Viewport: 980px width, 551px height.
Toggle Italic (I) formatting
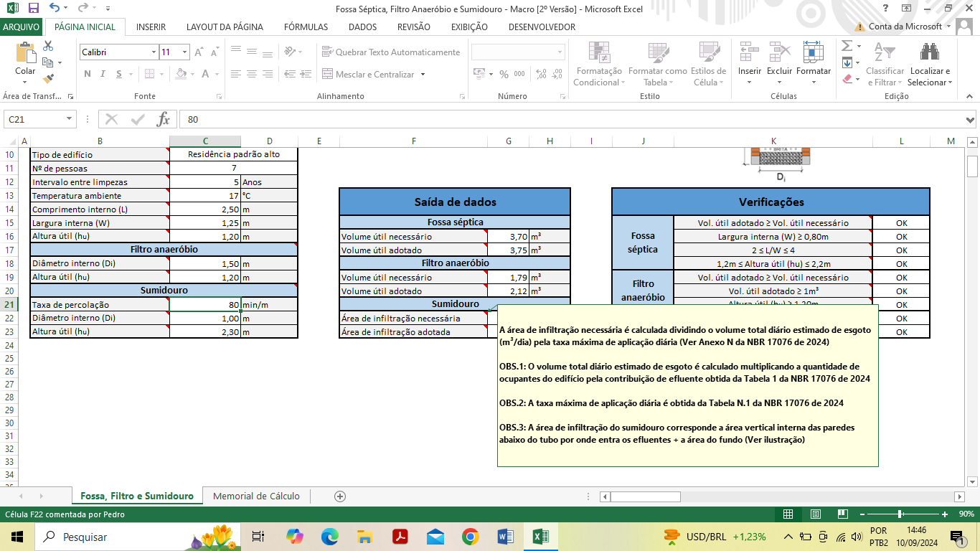point(103,74)
